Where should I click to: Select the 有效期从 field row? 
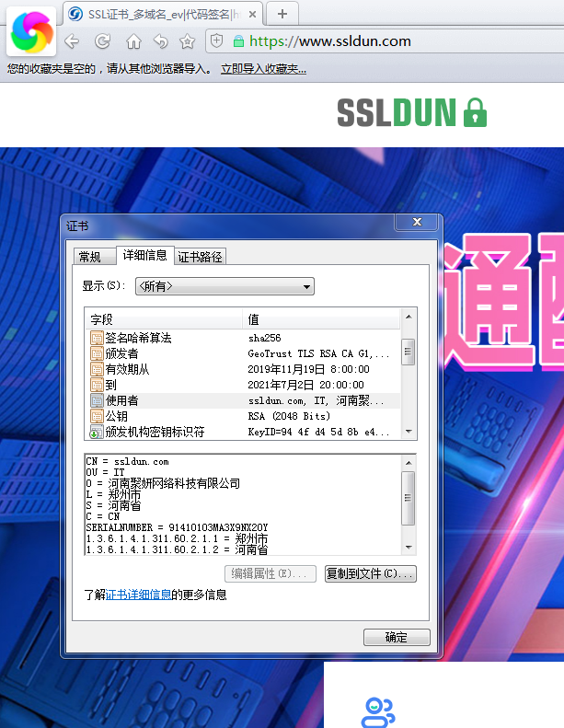click(x=243, y=370)
